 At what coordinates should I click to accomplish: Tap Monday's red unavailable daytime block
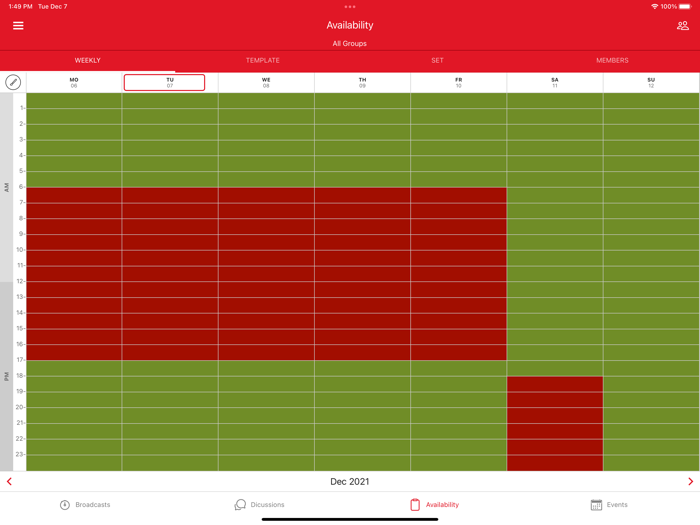(x=74, y=274)
